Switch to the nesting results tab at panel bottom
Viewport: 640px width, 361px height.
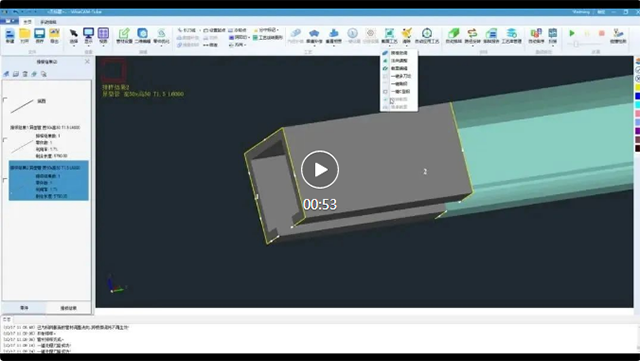68,308
